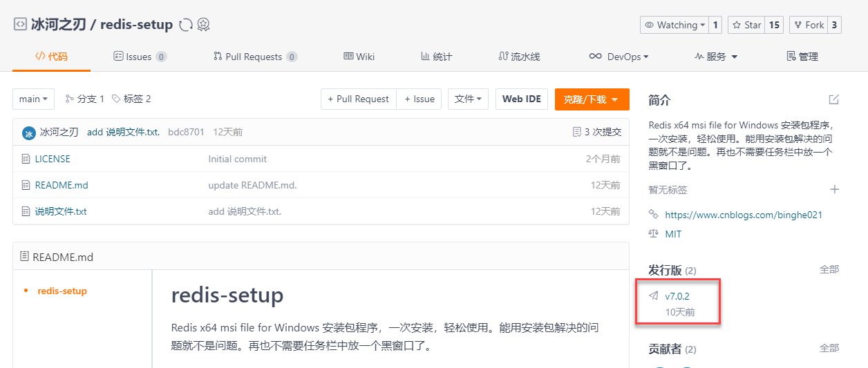The width and height of the screenshot is (868, 368).
Task: Click the README.md file icon in file list
Action: point(26,185)
